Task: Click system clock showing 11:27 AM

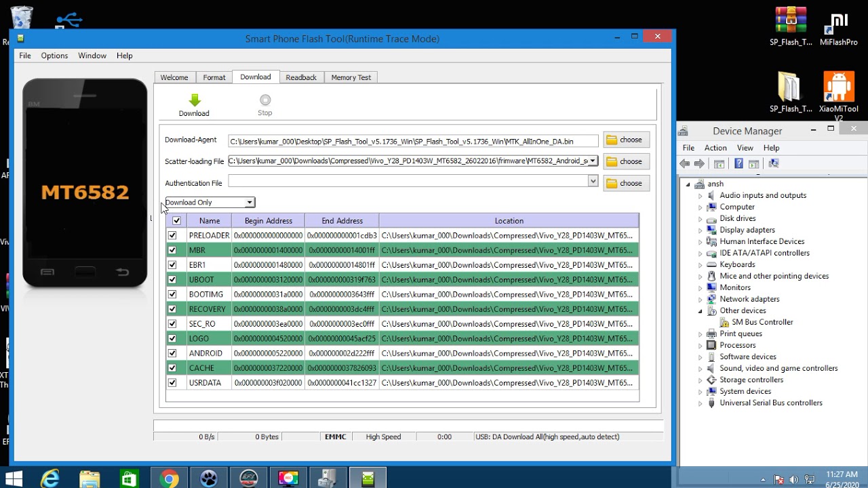Action: tap(842, 474)
